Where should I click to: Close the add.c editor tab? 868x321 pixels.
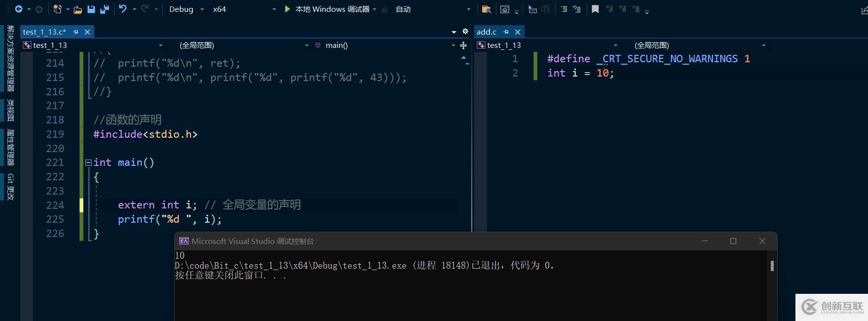click(x=518, y=32)
